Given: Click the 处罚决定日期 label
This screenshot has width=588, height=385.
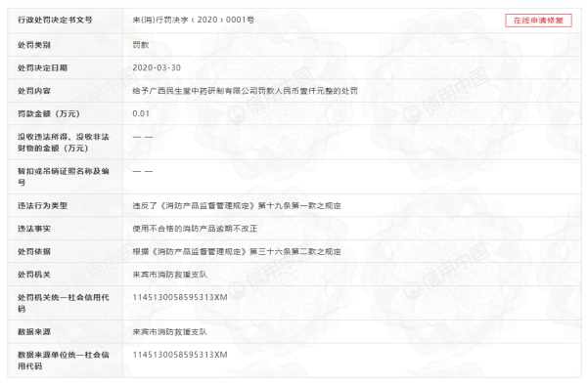Looking at the screenshot, I should [x=42, y=67].
